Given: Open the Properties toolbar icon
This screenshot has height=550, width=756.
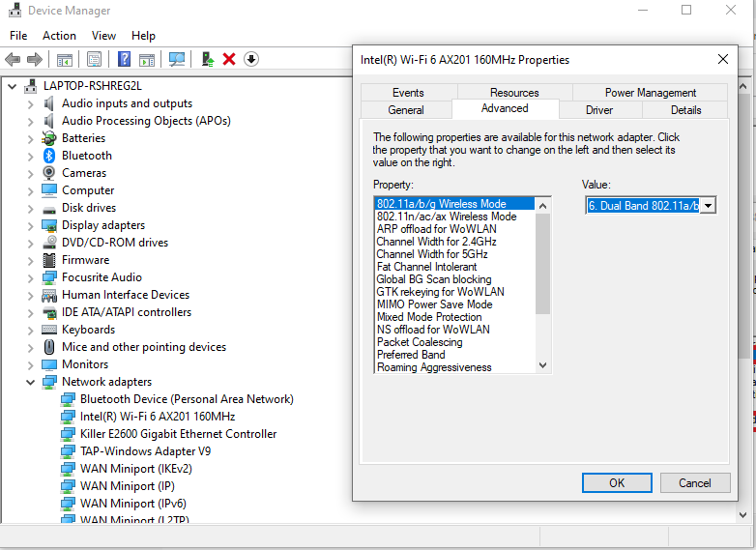Looking at the screenshot, I should click(x=95, y=59).
